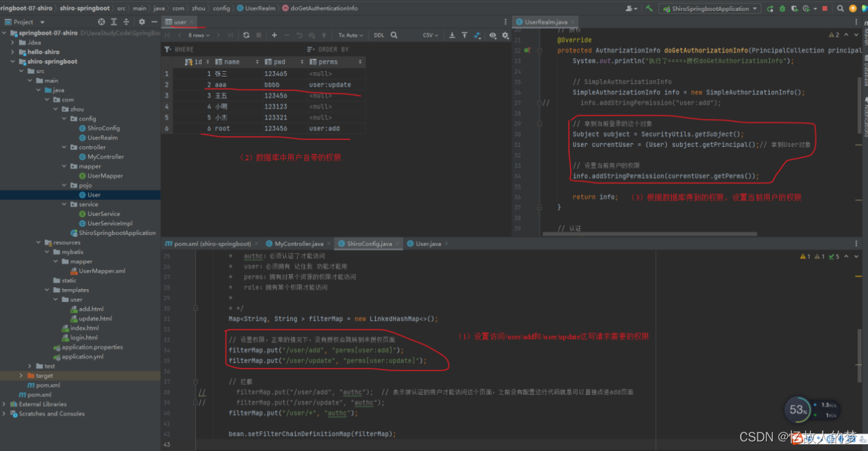Run the ShiroSpringbootApplication with the green run icon
Image resolution: width=868 pixels, height=451 pixels.
tap(770, 8)
